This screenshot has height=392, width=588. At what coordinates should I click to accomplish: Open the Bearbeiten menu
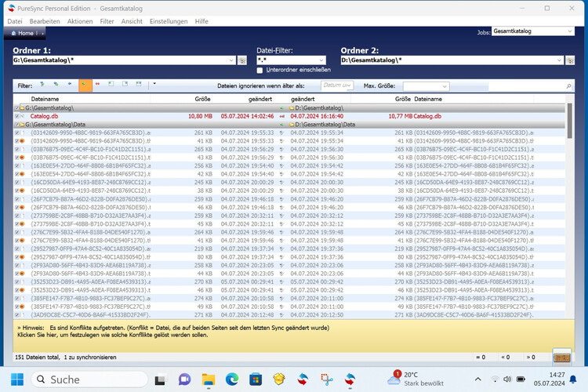click(45, 21)
